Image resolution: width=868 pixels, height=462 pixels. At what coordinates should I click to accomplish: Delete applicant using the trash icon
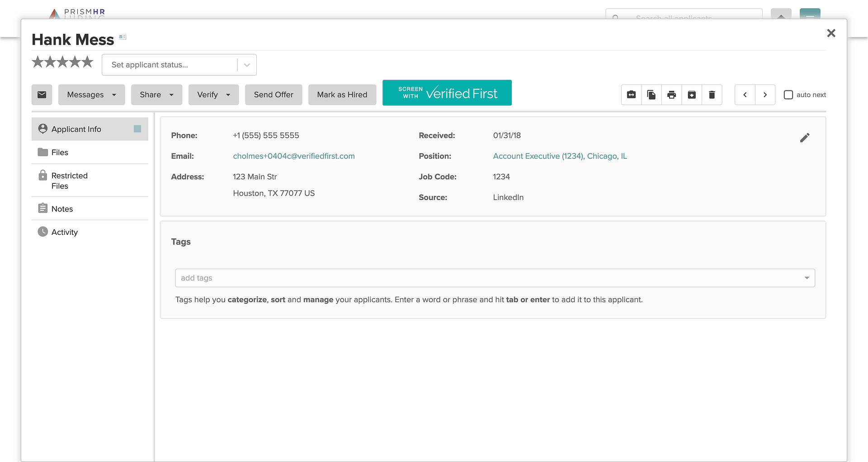click(712, 95)
